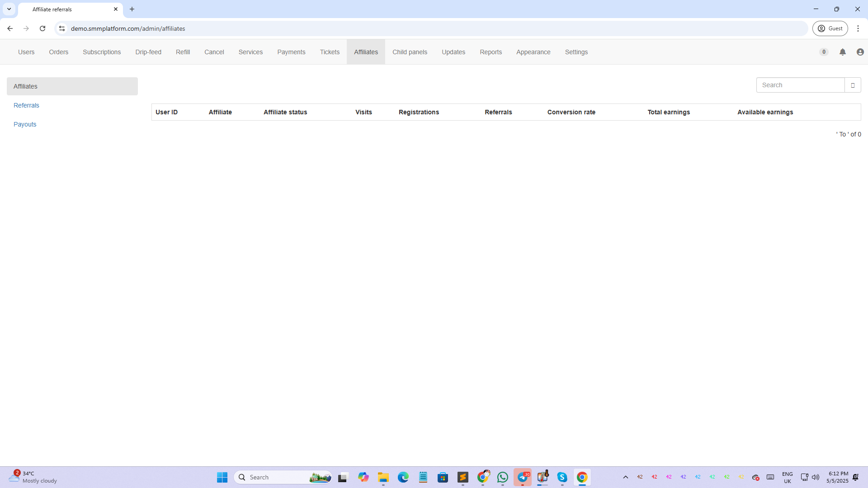Go back with browser back arrow
Viewport: 868px width, 488px height.
click(10, 28)
